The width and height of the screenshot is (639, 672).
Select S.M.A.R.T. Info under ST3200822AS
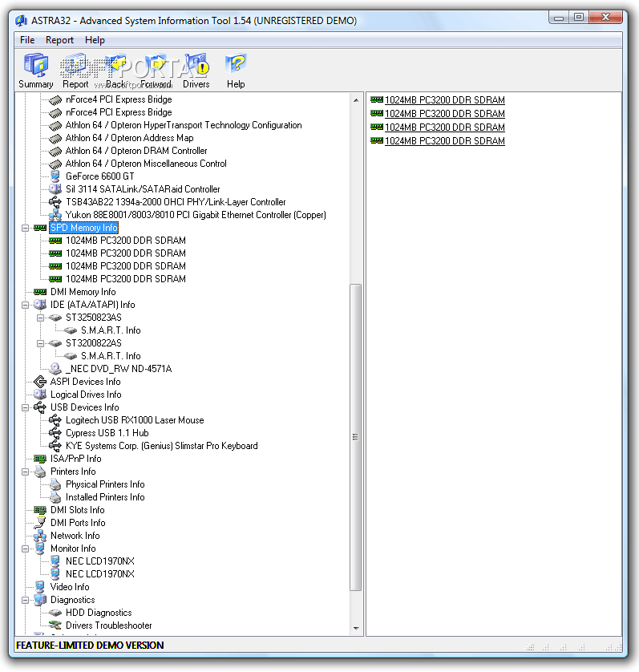point(111,356)
